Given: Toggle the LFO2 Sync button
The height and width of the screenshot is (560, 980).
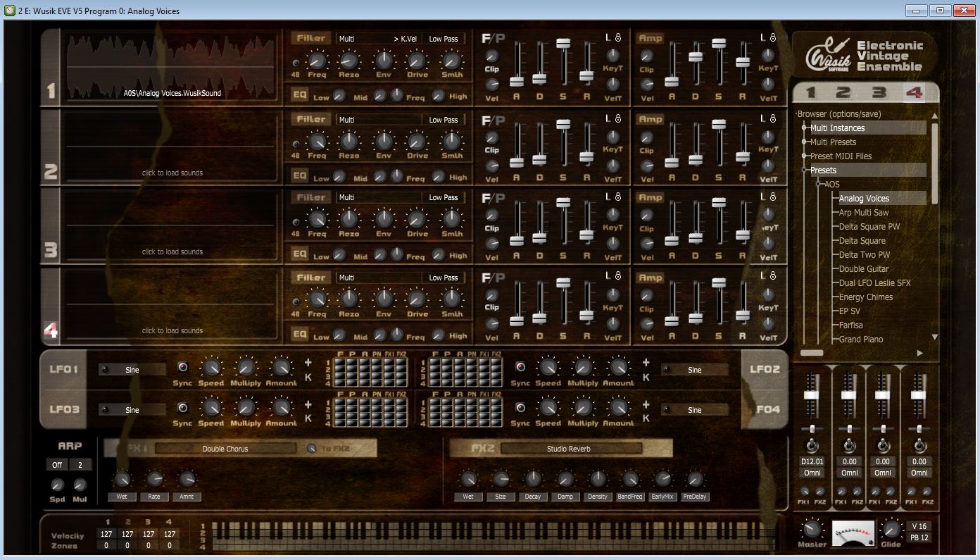Looking at the screenshot, I should pos(520,367).
